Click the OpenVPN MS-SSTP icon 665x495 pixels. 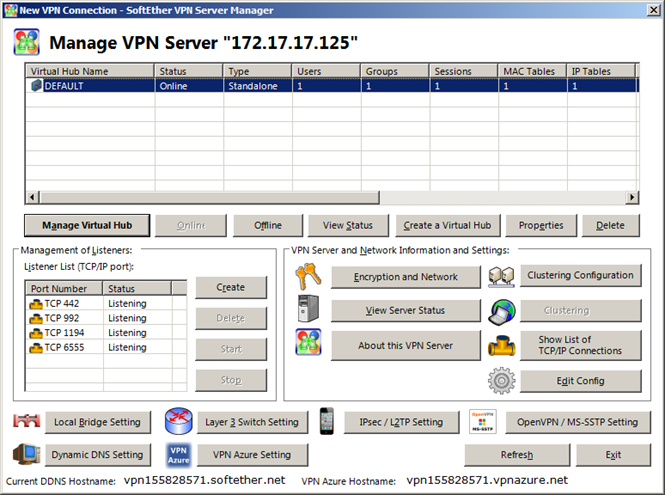(x=483, y=421)
